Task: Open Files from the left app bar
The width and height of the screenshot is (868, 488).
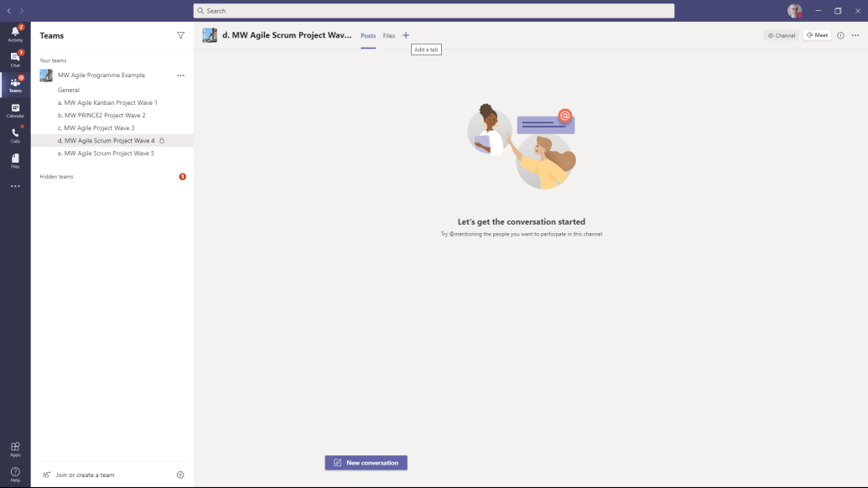Action: pyautogui.click(x=14, y=159)
